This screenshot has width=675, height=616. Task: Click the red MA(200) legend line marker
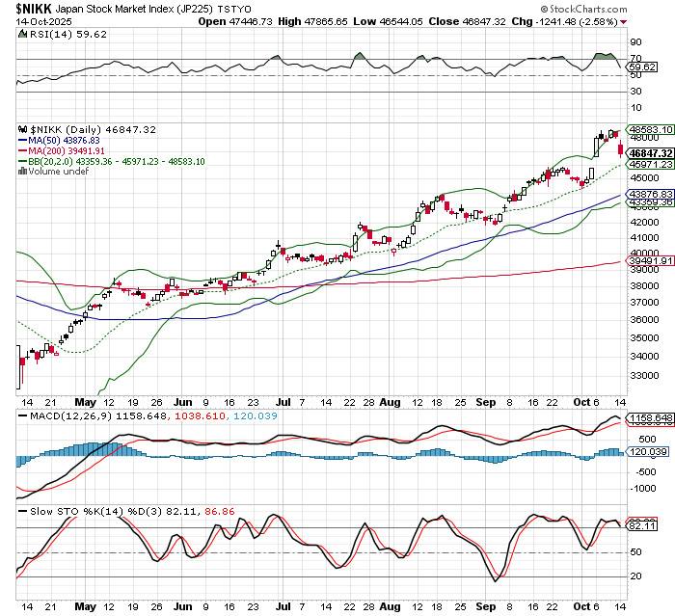coord(22,151)
